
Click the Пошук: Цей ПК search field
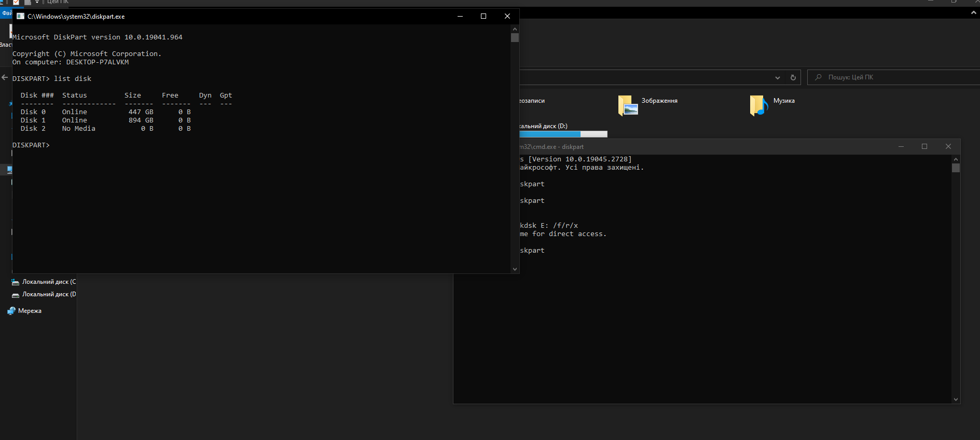pyautogui.click(x=893, y=77)
